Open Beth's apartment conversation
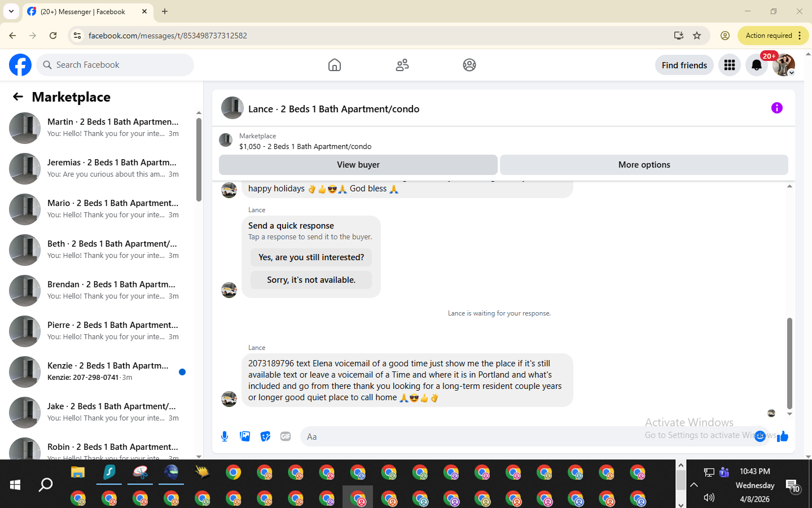 pyautogui.click(x=97, y=250)
